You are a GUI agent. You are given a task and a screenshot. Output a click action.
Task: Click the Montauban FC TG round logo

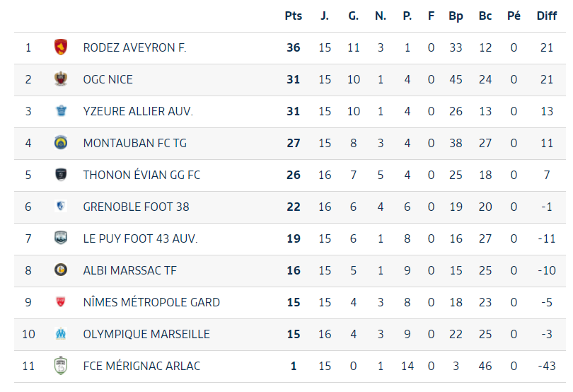pyautogui.click(x=61, y=143)
